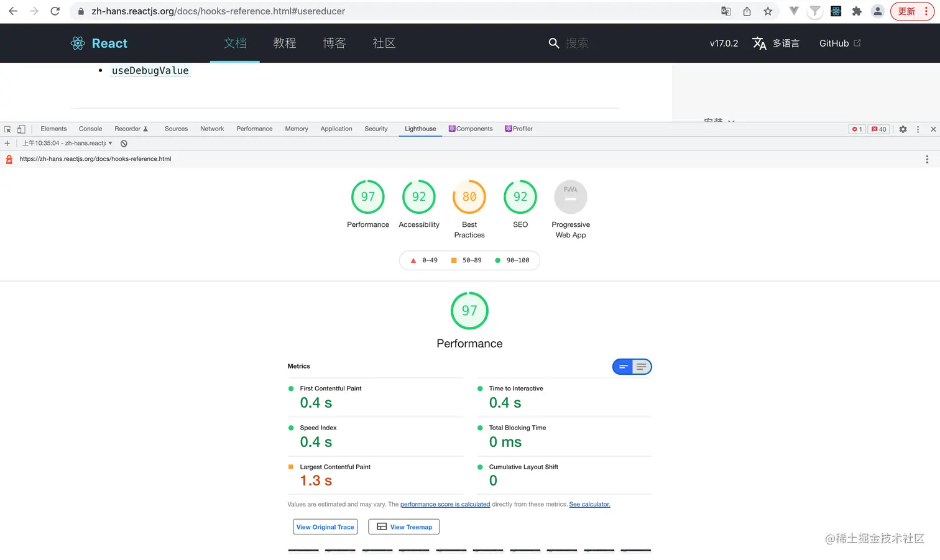
Task: Open the GitHub link in header
Action: [840, 44]
